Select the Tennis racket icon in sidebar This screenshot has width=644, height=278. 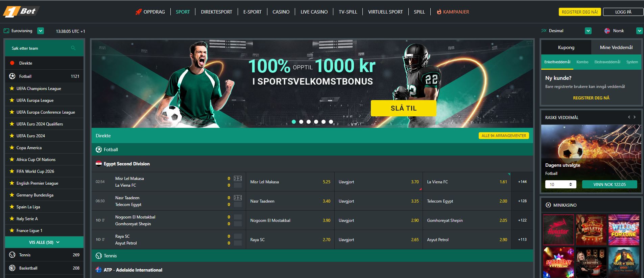[12, 255]
